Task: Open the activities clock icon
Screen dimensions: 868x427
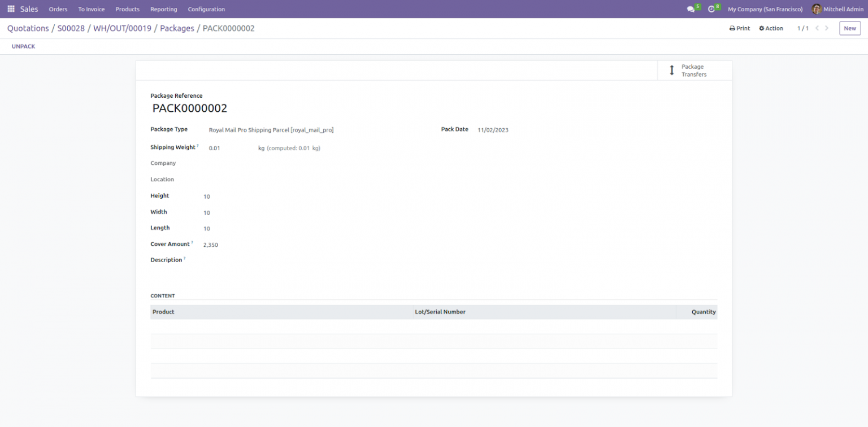Action: pos(711,9)
